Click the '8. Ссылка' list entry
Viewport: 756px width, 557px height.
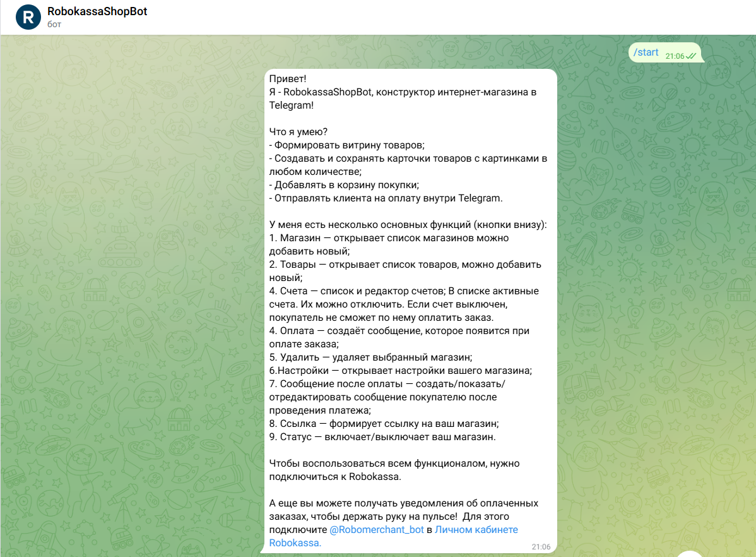(384, 424)
